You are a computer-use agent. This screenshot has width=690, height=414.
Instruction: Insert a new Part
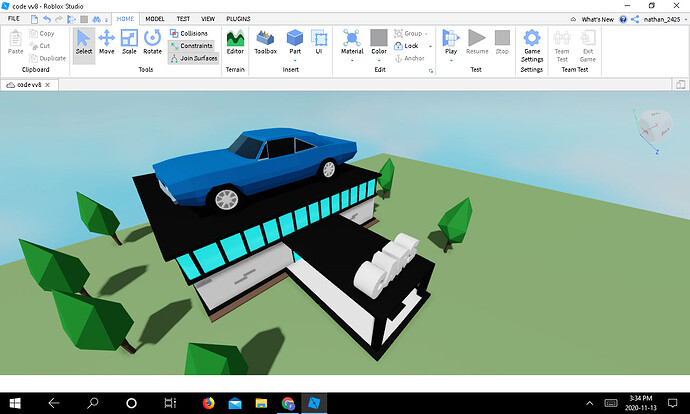(295, 42)
